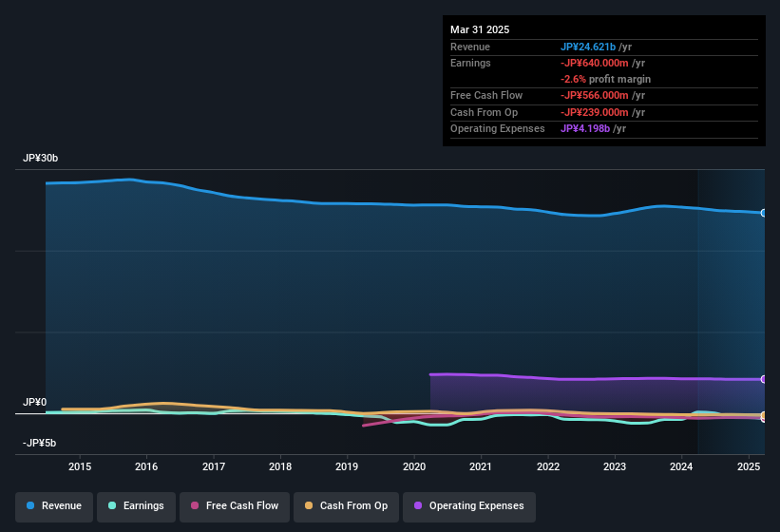This screenshot has height=532, width=780.
Task: Click the -JP¥566.000m free cash flow value
Action: (595, 95)
